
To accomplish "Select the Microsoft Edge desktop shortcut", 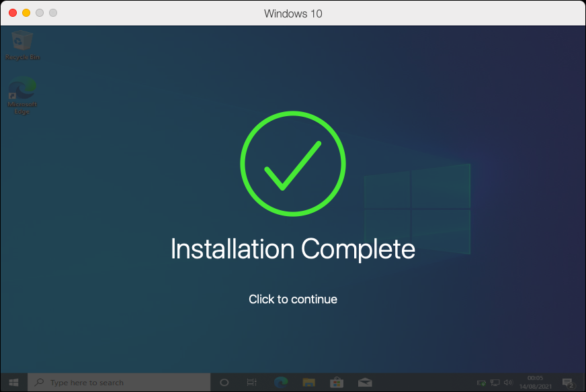I will pyautogui.click(x=22, y=95).
